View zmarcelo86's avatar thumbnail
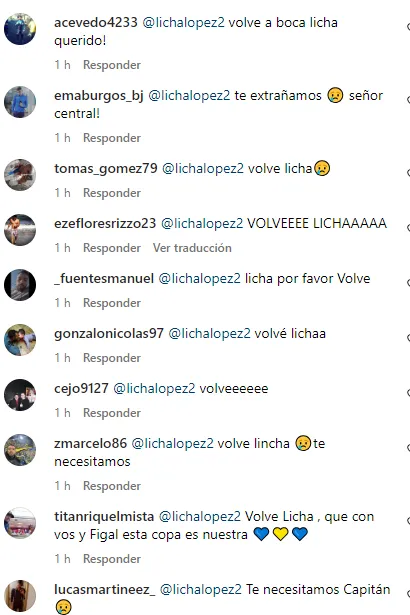Screen dimensions: 410x615 pos(20,450)
